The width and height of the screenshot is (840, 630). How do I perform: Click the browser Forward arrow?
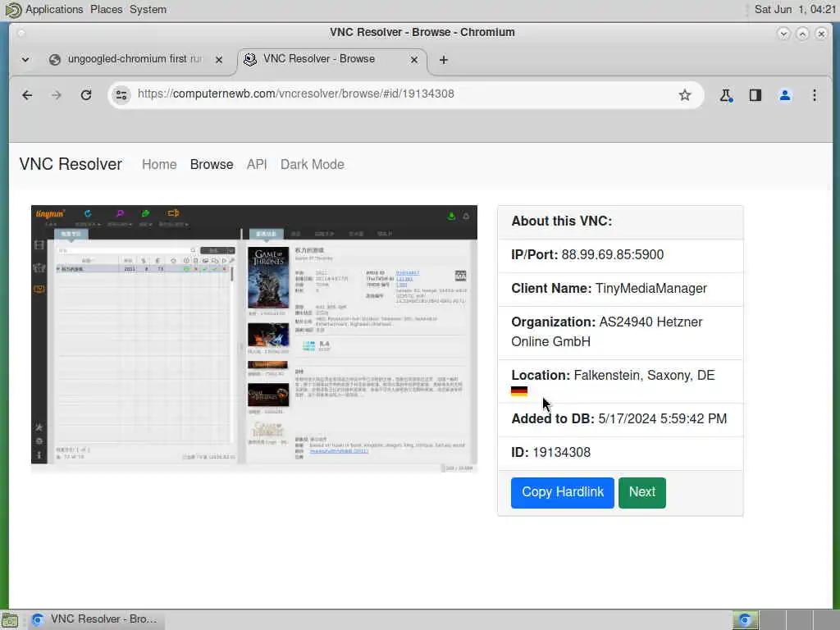tap(57, 95)
